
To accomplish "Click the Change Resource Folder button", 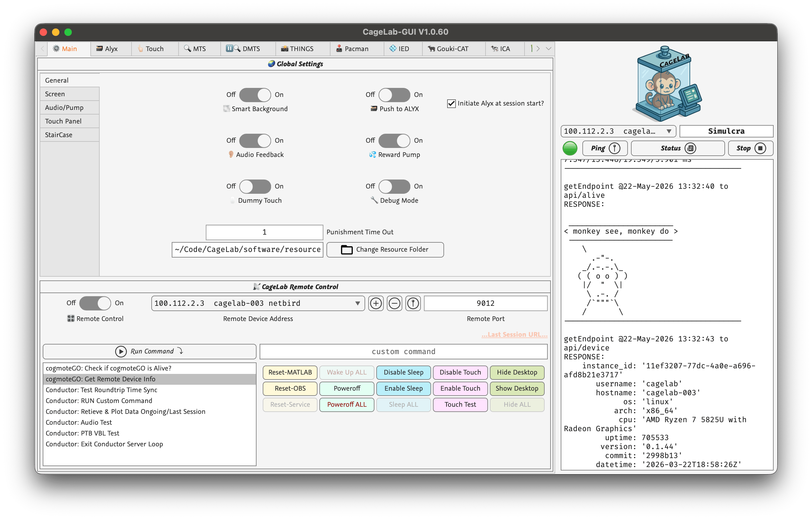I will 385,249.
